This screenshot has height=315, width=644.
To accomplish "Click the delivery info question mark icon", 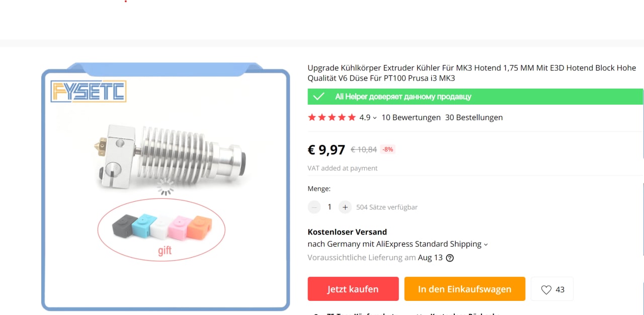I will click(450, 258).
